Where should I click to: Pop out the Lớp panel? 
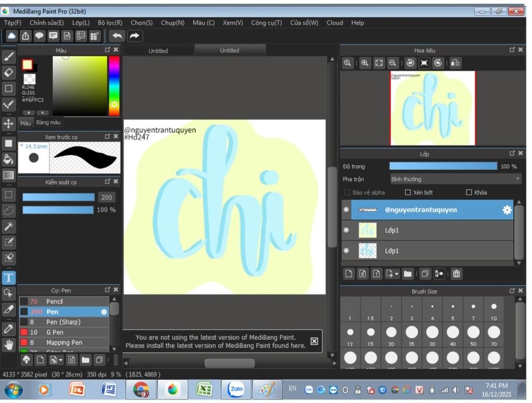coord(512,153)
